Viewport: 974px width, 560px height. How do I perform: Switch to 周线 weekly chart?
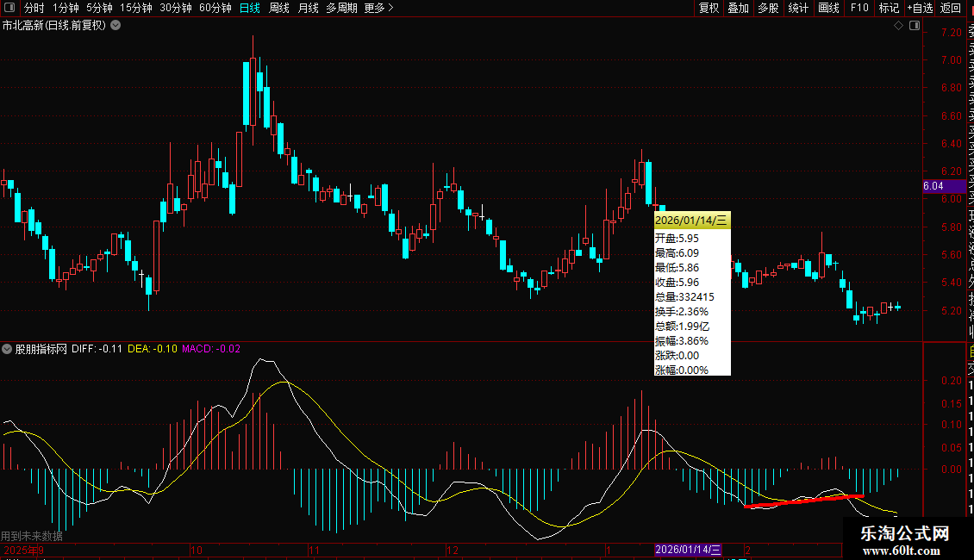point(279,8)
